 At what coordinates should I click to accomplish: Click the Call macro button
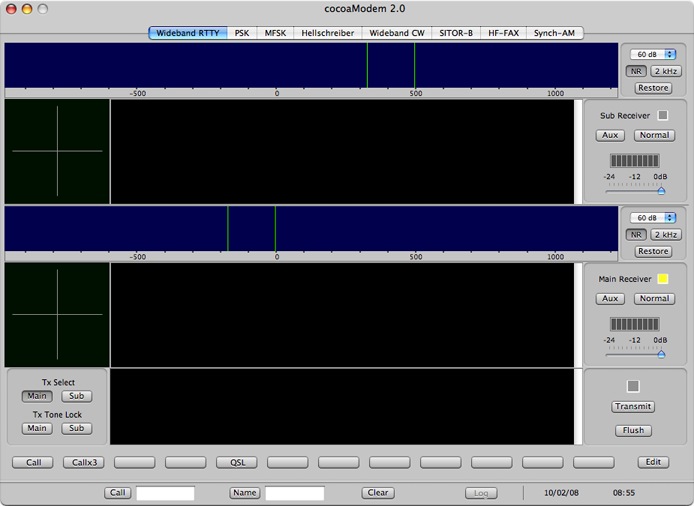coord(33,463)
